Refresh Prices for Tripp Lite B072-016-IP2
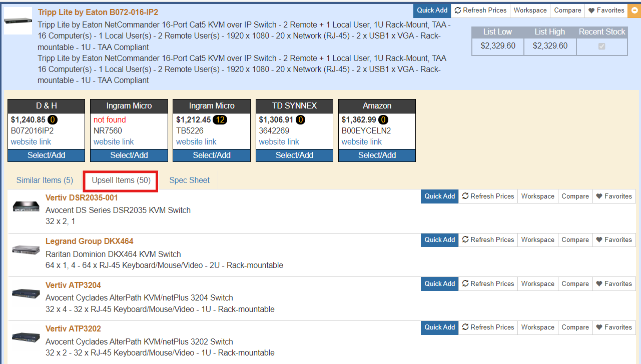The width and height of the screenshot is (641, 364). click(x=480, y=10)
